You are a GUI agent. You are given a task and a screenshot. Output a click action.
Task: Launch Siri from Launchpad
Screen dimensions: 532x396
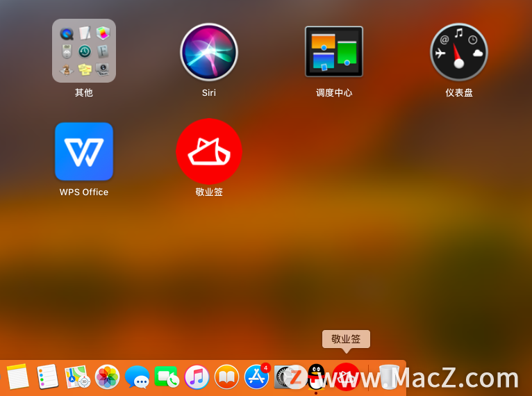(x=208, y=51)
